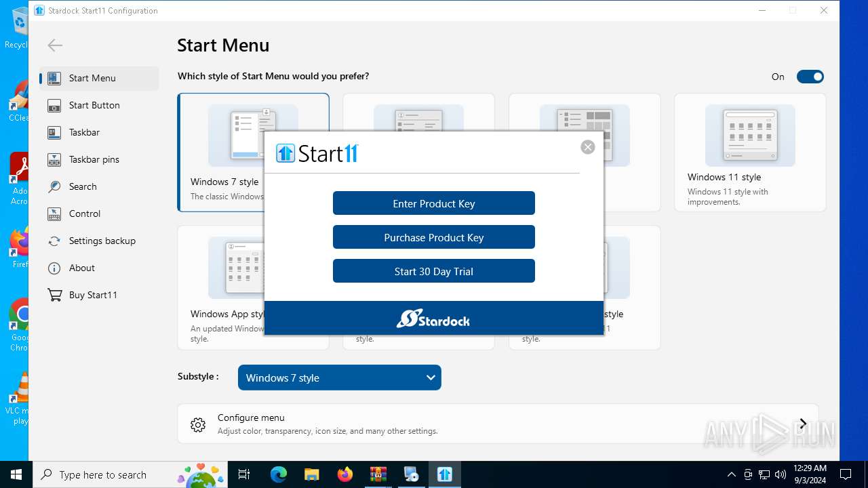Open the Substyle dropdown
Viewport: 868px width, 488px height.
pos(340,378)
